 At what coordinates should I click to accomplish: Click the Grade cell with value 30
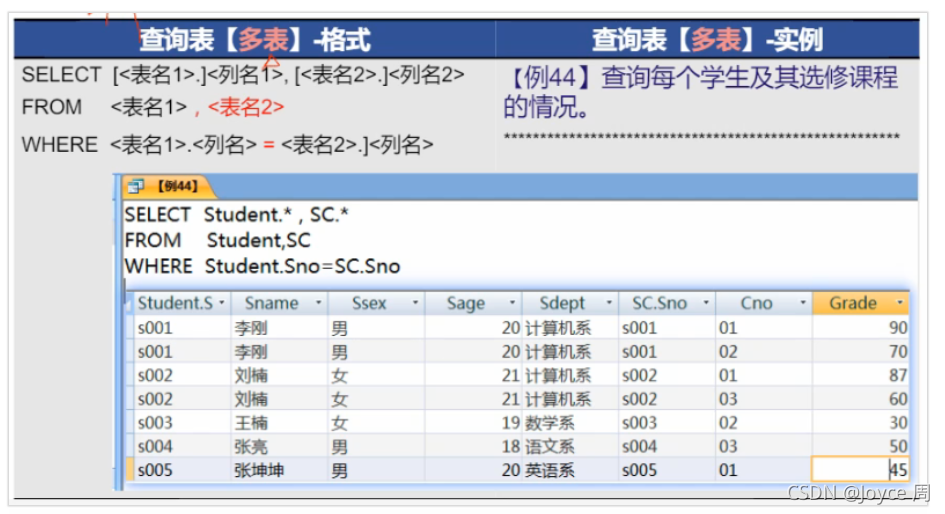(x=861, y=423)
